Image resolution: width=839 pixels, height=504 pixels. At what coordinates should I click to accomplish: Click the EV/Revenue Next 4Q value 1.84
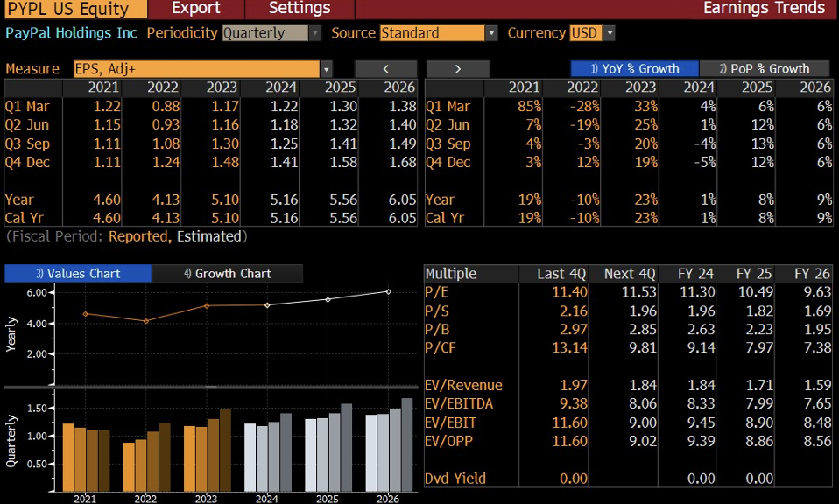(x=643, y=385)
